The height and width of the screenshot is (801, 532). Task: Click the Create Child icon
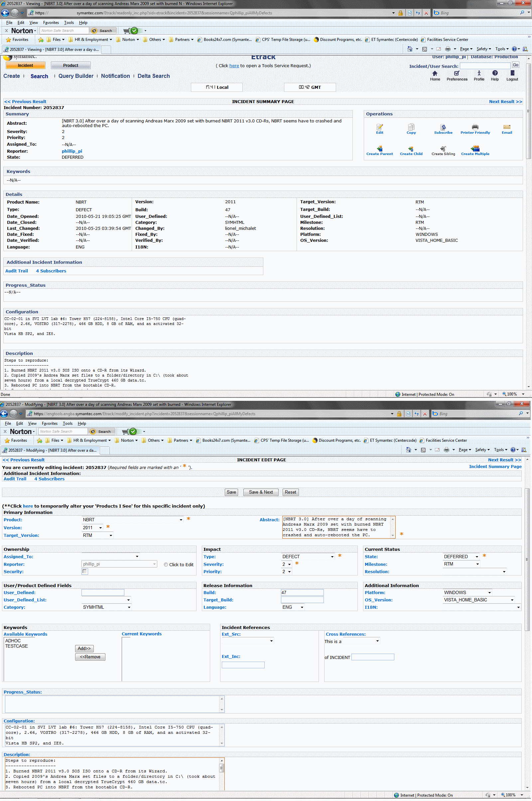coord(411,149)
